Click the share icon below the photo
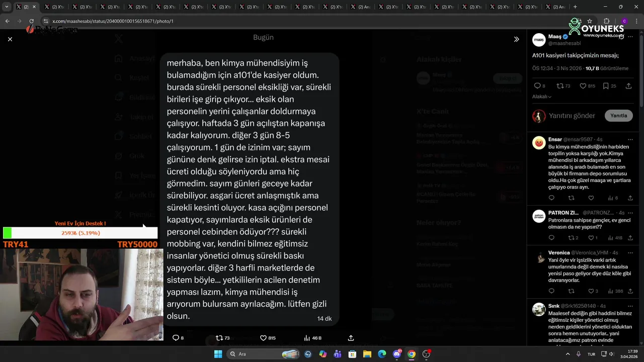This screenshot has height=362, width=644. click(x=351, y=338)
